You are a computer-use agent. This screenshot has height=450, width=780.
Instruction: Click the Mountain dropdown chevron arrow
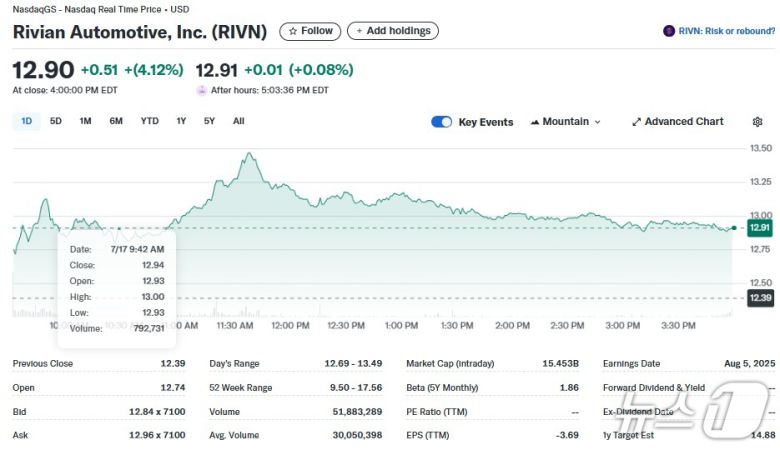[x=598, y=122]
